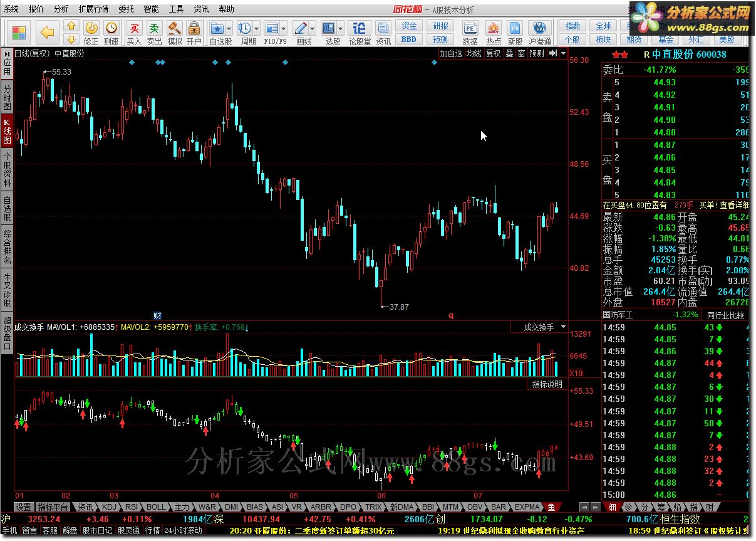
Task: Click the 24小时滚动 news item
Action: tap(183, 530)
